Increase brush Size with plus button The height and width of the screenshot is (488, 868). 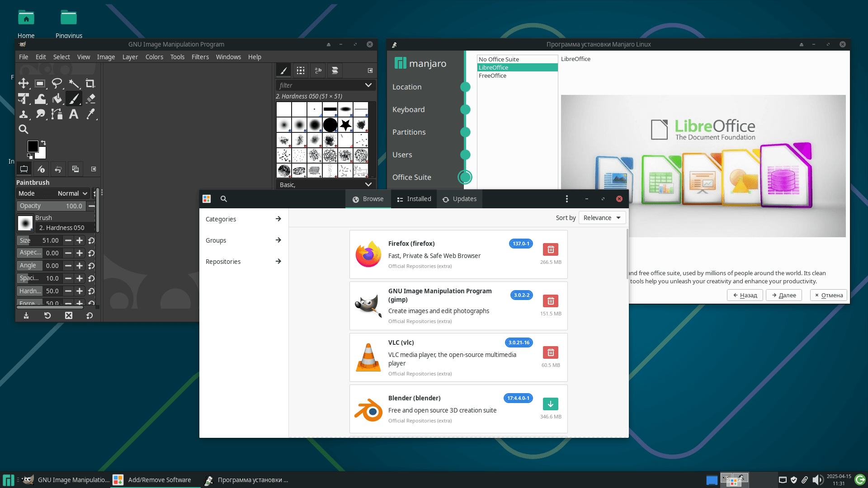80,240
